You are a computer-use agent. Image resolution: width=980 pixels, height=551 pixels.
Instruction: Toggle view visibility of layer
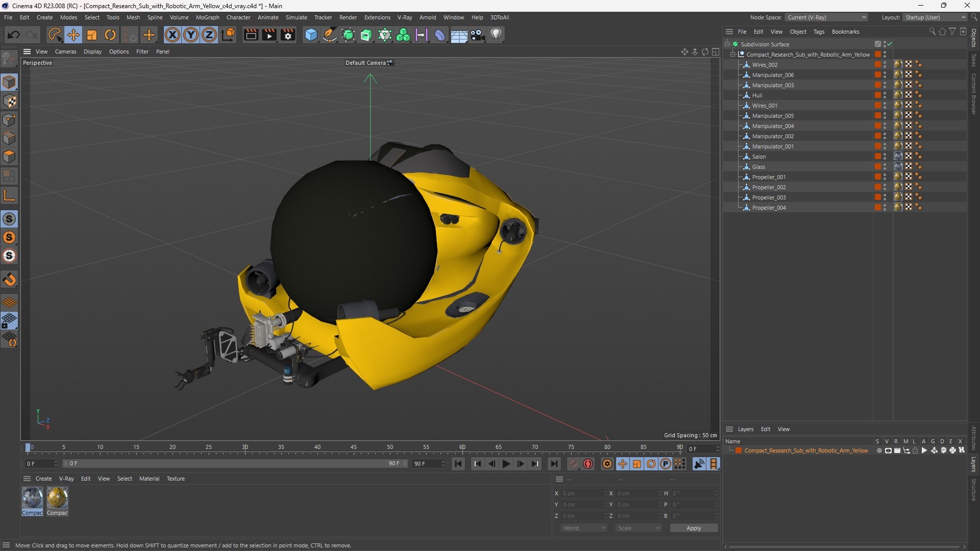(x=888, y=450)
